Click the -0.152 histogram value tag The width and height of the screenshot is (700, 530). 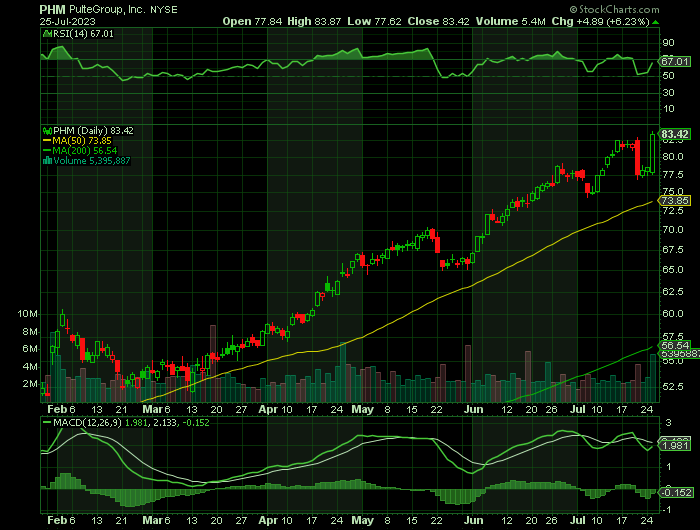tap(676, 492)
